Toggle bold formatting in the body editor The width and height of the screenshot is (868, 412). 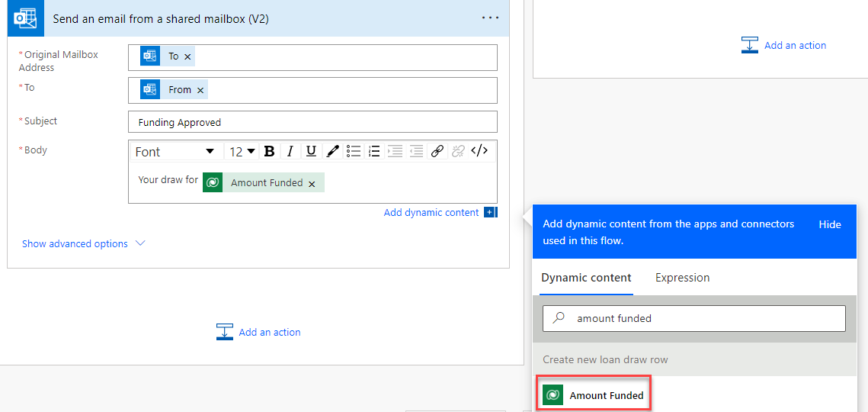[269, 151]
